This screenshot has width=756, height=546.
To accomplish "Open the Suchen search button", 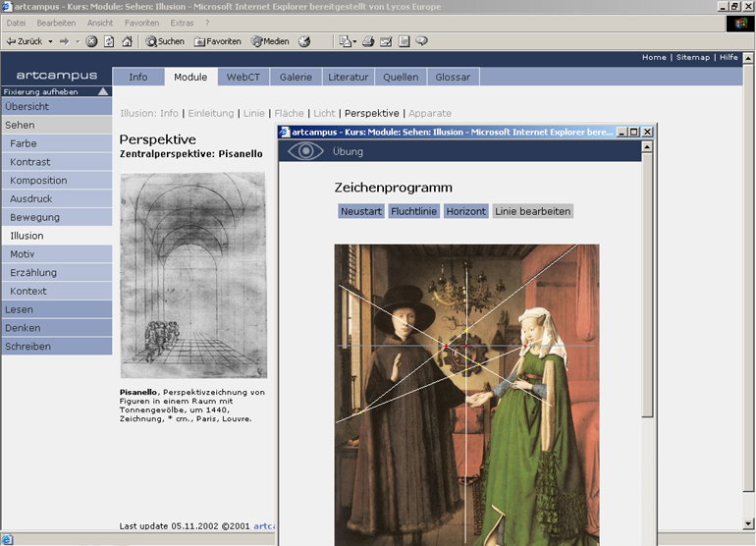I will (x=165, y=41).
